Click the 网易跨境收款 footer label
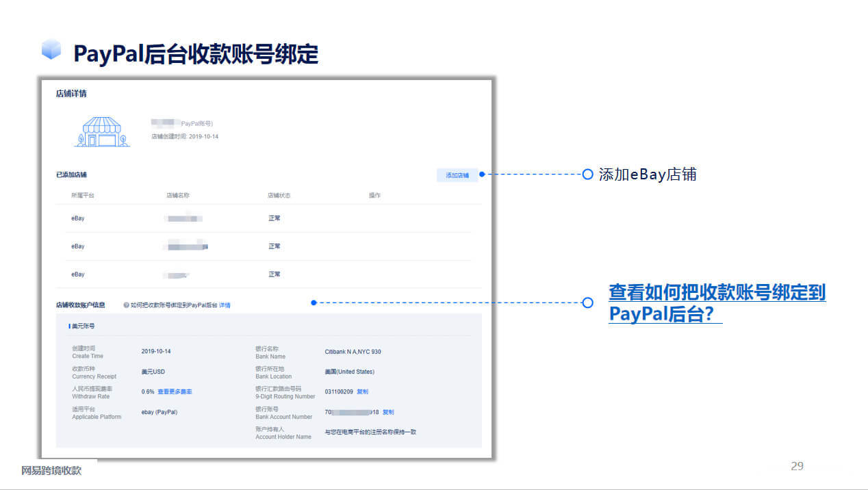 [x=51, y=471]
